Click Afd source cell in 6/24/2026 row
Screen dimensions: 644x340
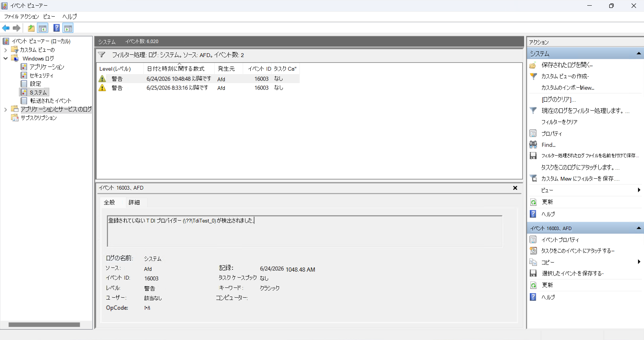coord(221,79)
